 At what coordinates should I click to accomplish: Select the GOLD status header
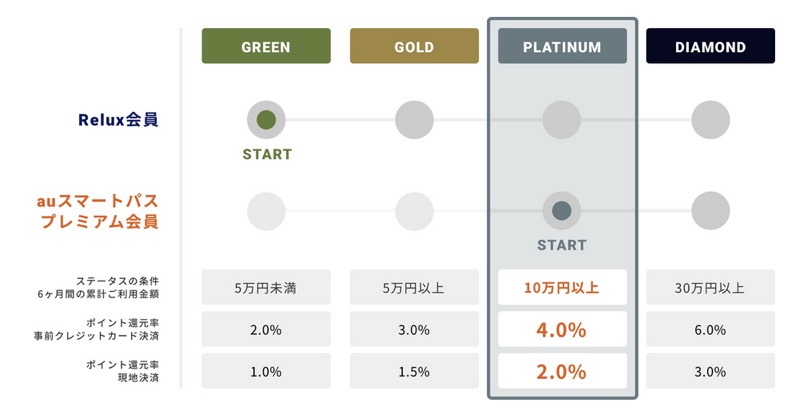point(414,46)
